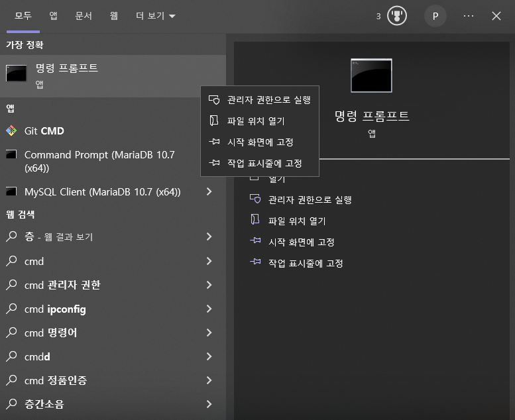This screenshot has height=420, width=515.
Task: Select the 명령 프롬프트 best match icon
Action: click(x=16, y=73)
